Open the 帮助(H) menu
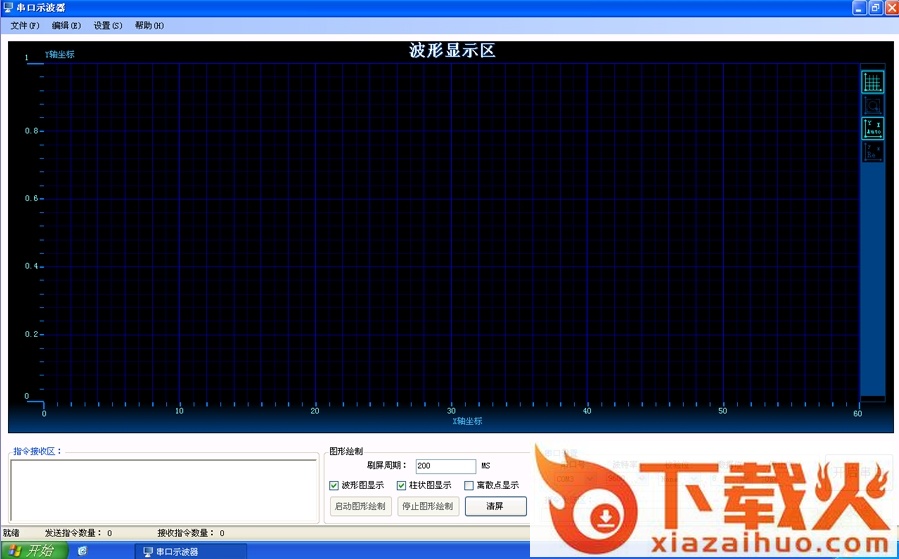Screen dimensions: 899x559 [x=149, y=25]
